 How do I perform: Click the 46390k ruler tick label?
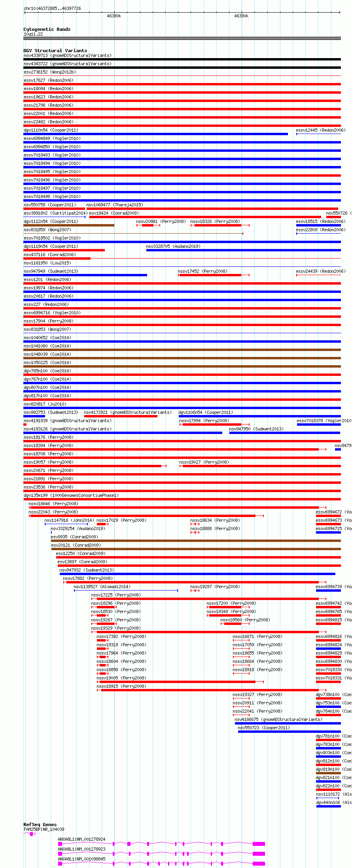[x=241, y=16]
